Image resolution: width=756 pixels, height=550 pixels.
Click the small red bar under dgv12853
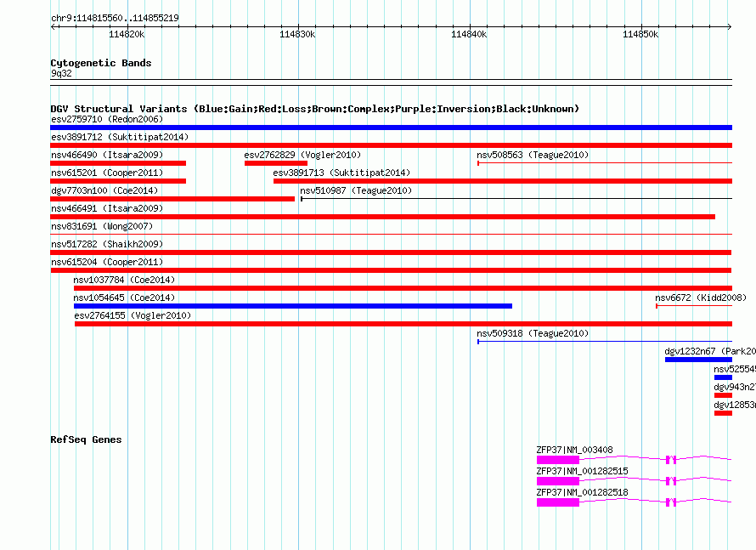pyautogui.click(x=723, y=413)
